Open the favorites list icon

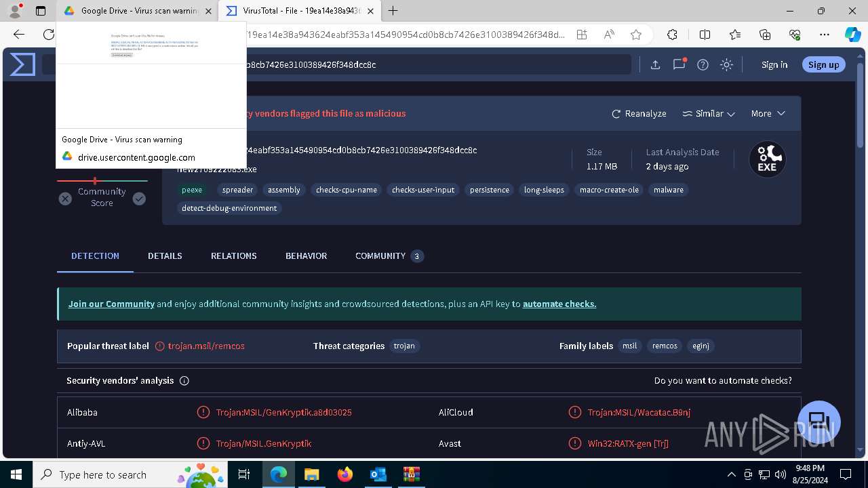coord(735,35)
